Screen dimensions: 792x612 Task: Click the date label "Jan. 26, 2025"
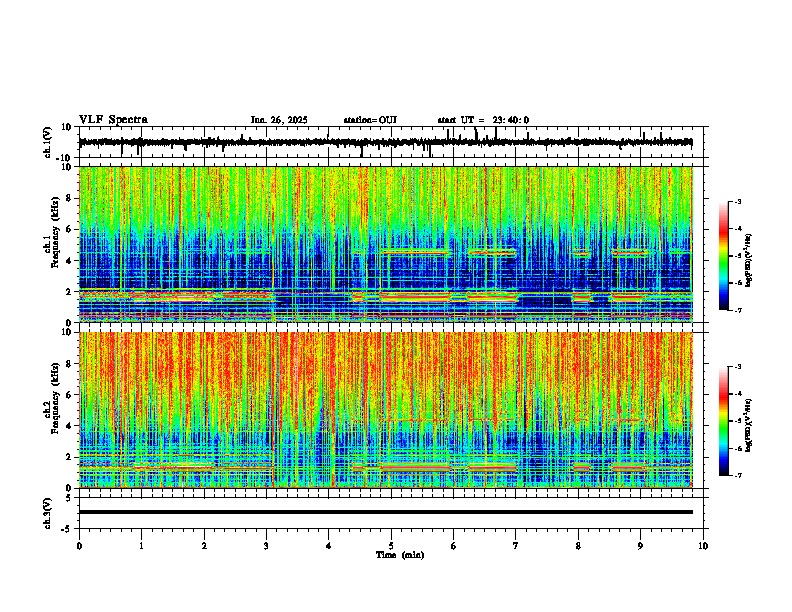[279, 120]
